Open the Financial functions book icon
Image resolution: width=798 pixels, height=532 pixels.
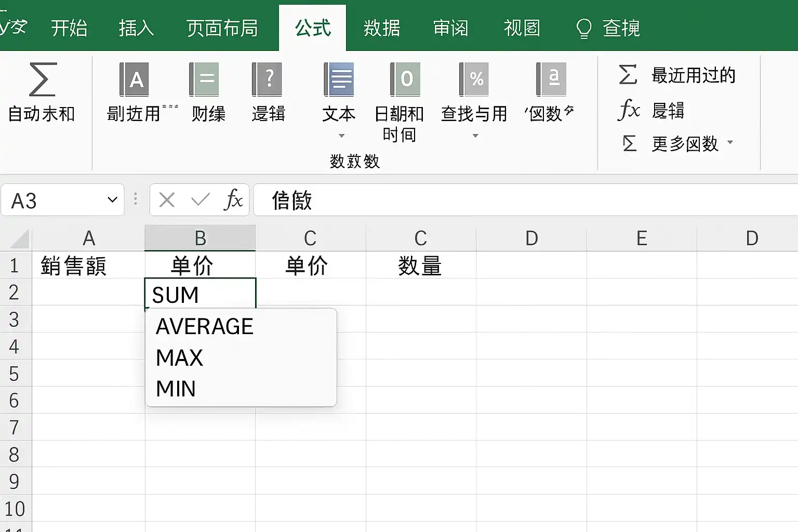tap(204, 79)
